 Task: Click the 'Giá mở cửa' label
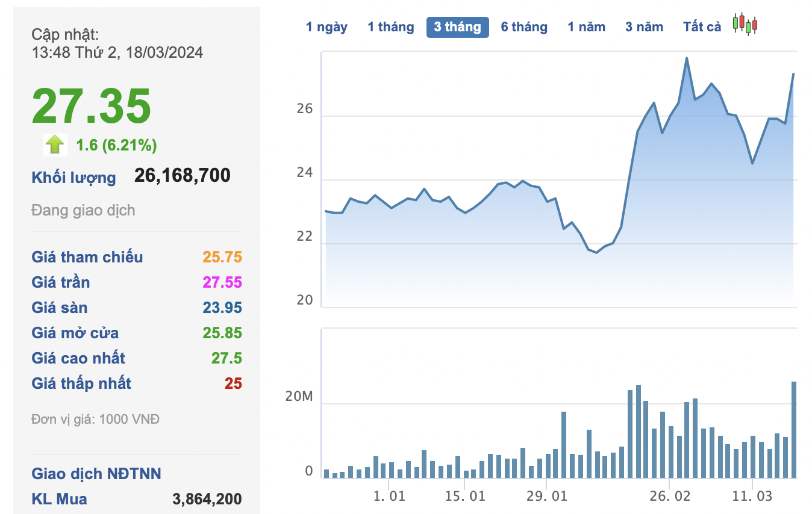(x=75, y=333)
